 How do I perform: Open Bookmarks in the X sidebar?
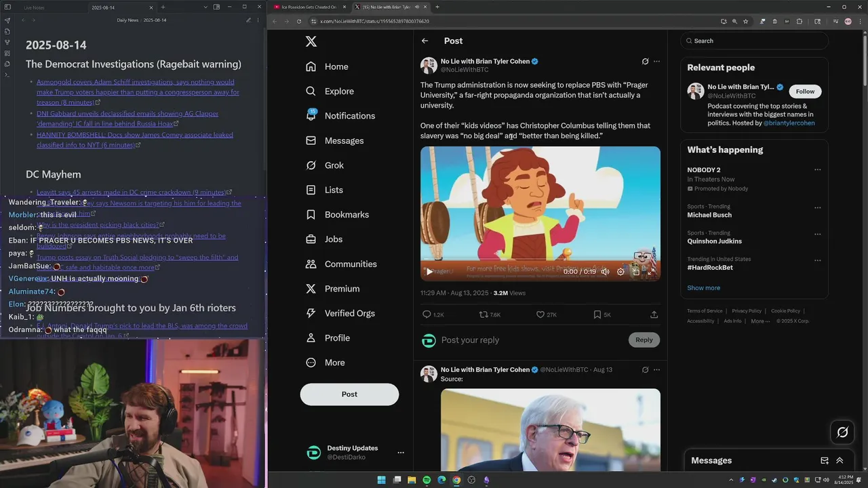pyautogui.click(x=338, y=215)
